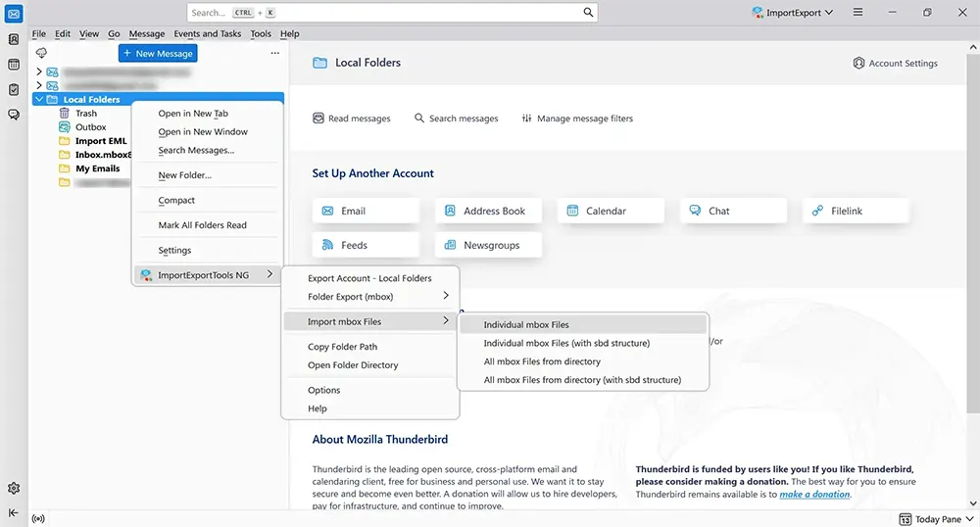Open Account Settings
Viewport: 980px width, 527px height.
895,63
